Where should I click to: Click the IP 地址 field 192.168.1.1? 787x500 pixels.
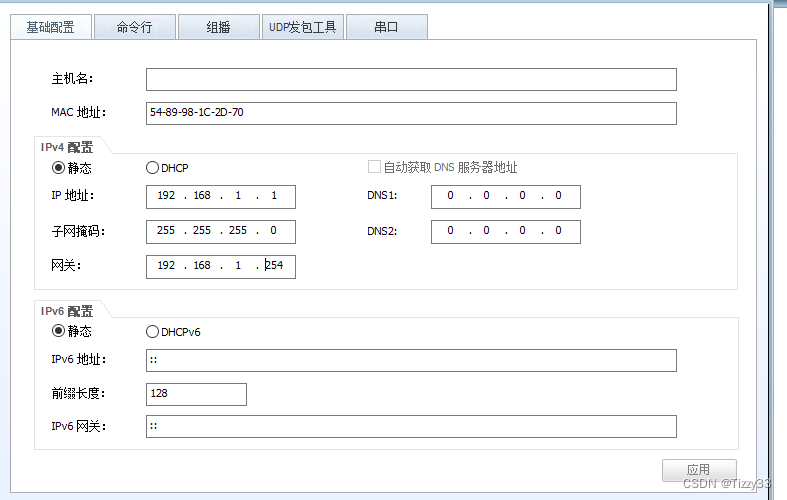pyautogui.click(x=221, y=197)
